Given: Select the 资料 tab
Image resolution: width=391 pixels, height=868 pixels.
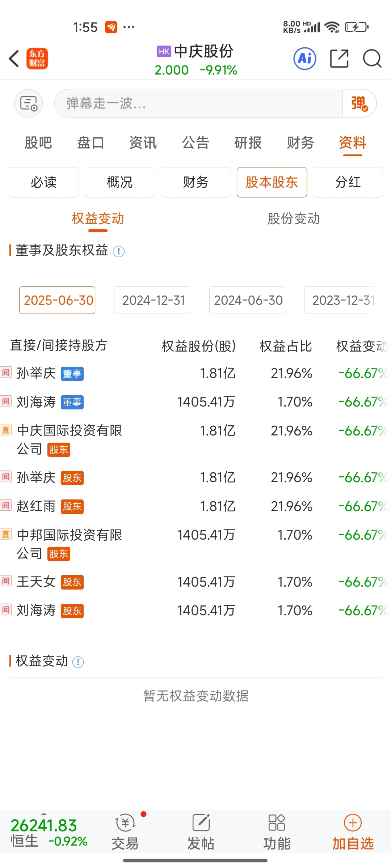Looking at the screenshot, I should (x=353, y=142).
